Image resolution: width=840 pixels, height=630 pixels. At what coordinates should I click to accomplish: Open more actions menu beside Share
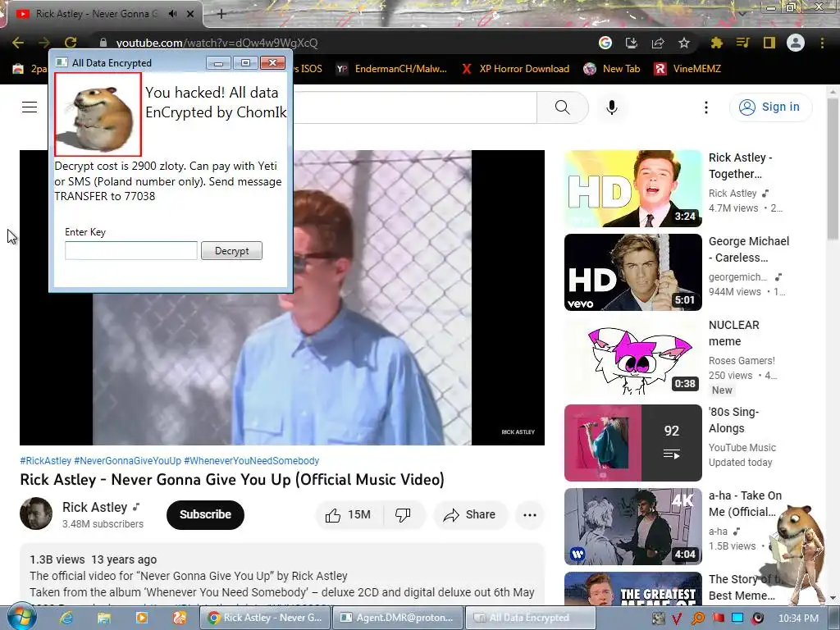click(530, 515)
